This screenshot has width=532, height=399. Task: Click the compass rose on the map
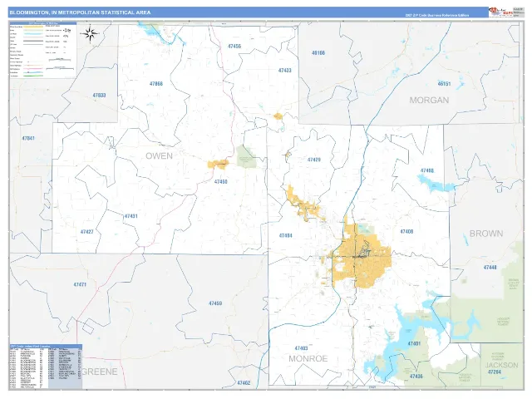90,33
